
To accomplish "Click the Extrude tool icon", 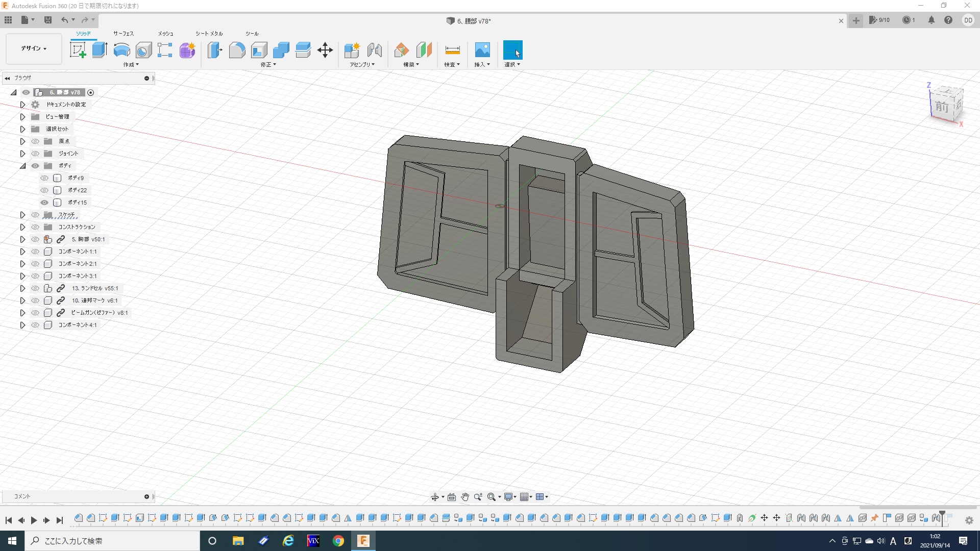I will point(100,50).
